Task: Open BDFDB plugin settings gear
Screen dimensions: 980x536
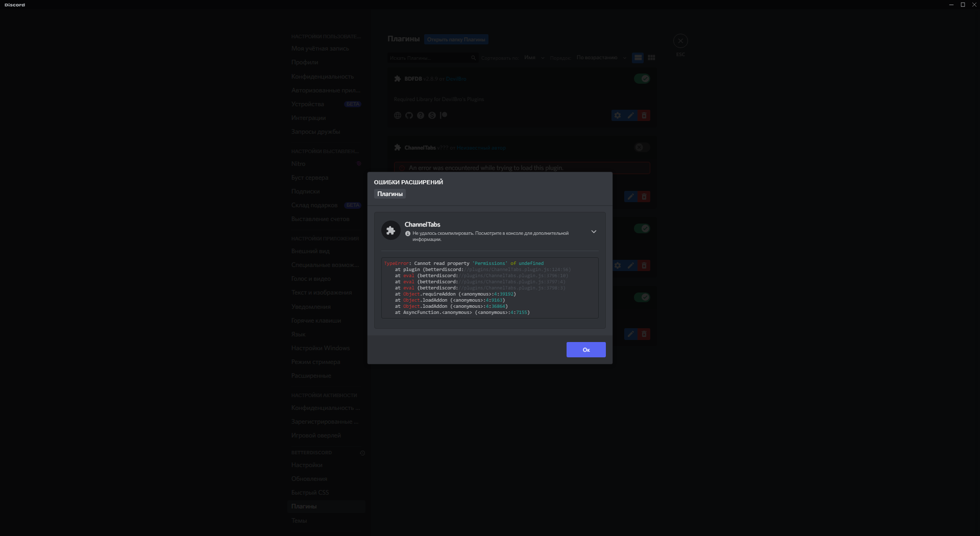Action: [618, 115]
